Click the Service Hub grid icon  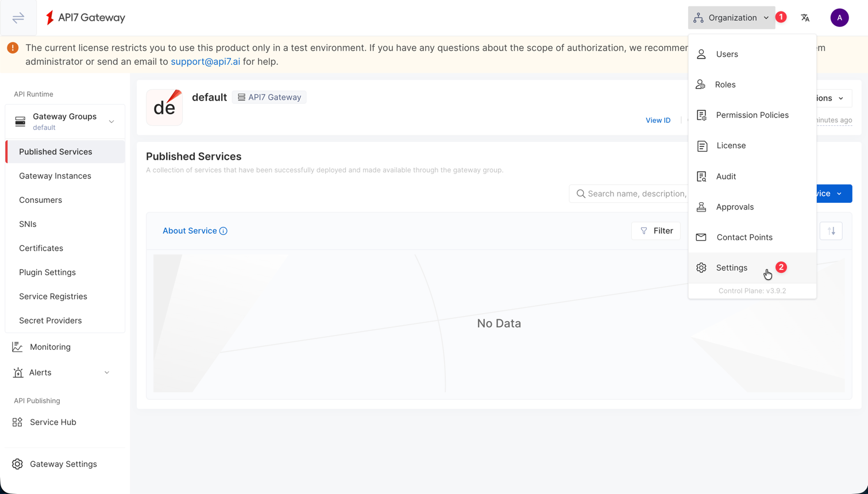[17, 422]
